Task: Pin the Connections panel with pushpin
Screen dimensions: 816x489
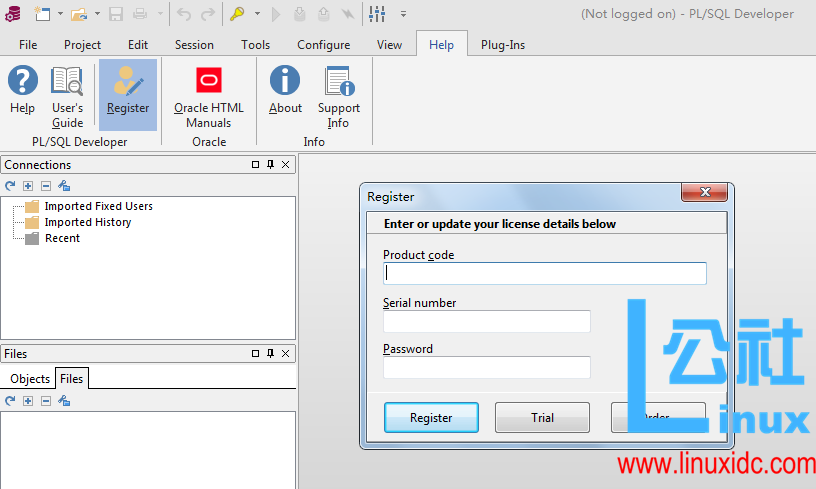Action: pos(270,165)
